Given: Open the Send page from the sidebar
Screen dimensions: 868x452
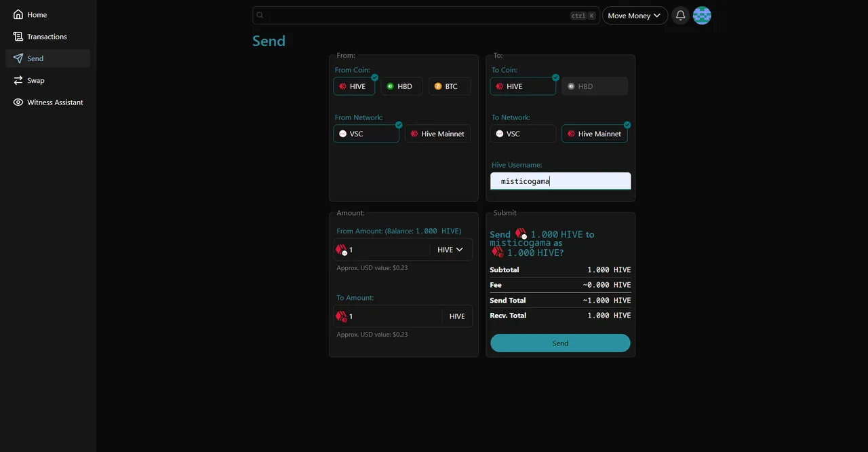Looking at the screenshot, I should [x=47, y=58].
